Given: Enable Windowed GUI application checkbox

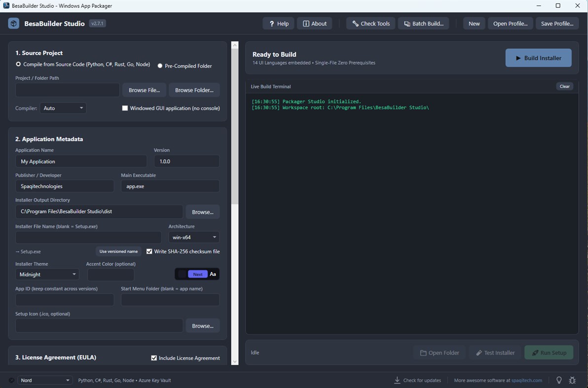Looking at the screenshot, I should coord(125,108).
